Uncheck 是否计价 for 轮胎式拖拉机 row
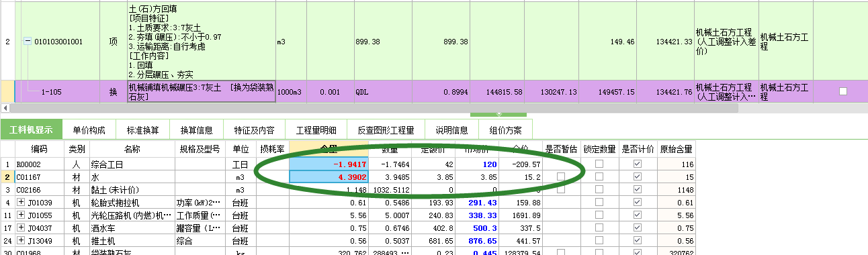868x255 pixels. [x=638, y=202]
